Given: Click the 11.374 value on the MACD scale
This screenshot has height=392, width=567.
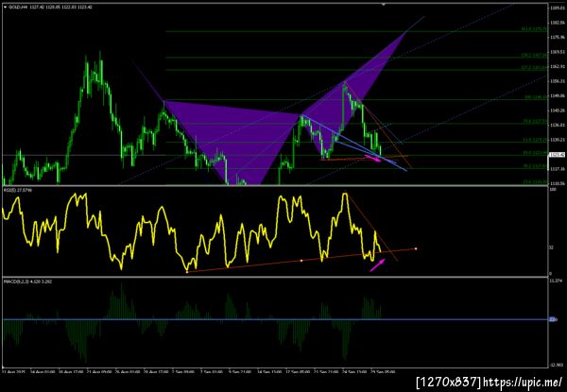Looking at the screenshot, I should [555, 281].
